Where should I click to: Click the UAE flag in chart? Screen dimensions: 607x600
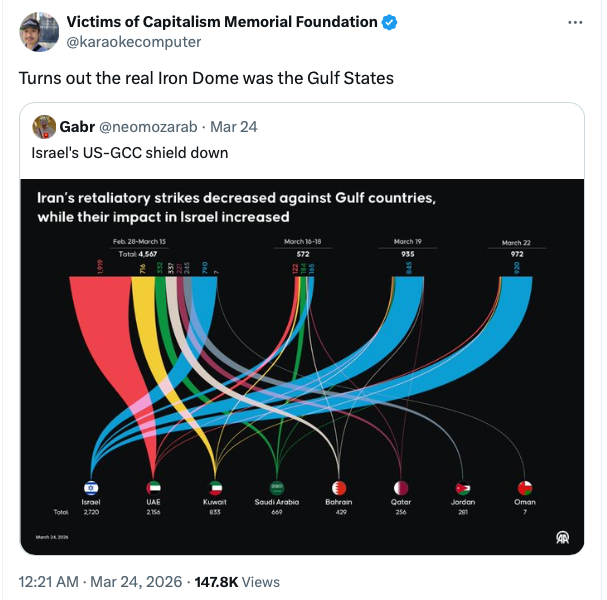[x=153, y=488]
